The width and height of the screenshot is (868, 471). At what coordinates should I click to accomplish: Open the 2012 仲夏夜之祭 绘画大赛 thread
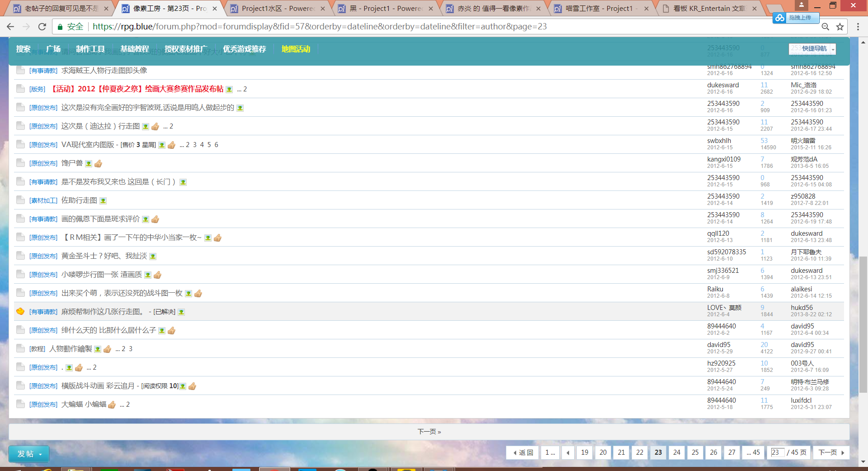point(137,89)
